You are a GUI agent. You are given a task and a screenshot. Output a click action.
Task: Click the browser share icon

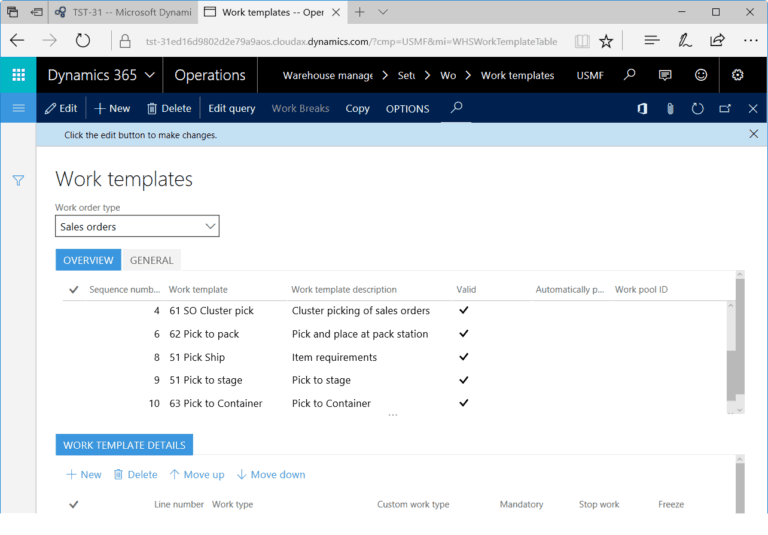(717, 40)
